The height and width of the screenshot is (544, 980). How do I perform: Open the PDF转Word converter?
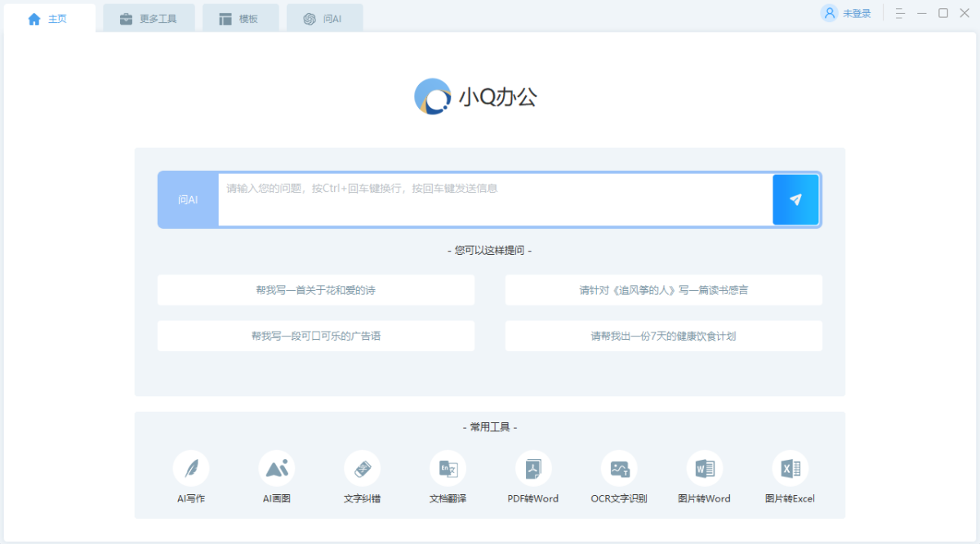tap(533, 469)
